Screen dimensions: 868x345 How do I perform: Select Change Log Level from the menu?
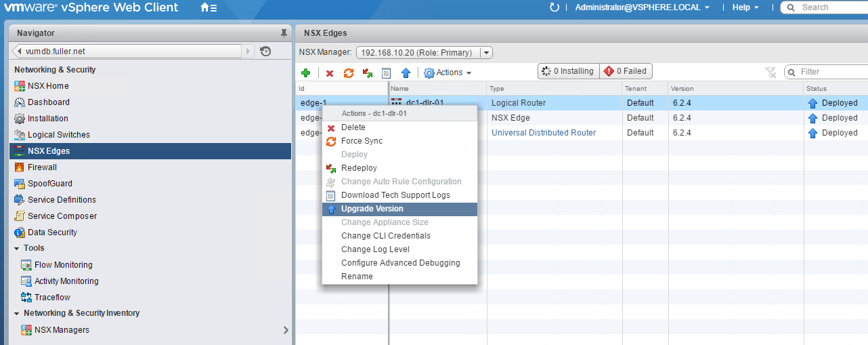point(399,249)
